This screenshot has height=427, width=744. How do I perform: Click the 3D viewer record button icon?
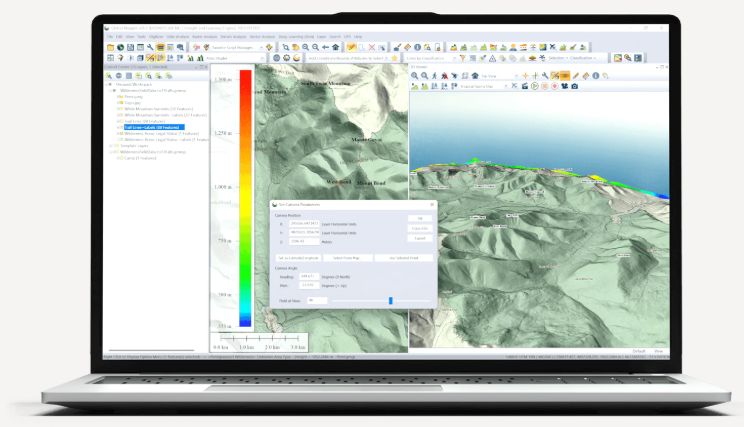point(554,87)
